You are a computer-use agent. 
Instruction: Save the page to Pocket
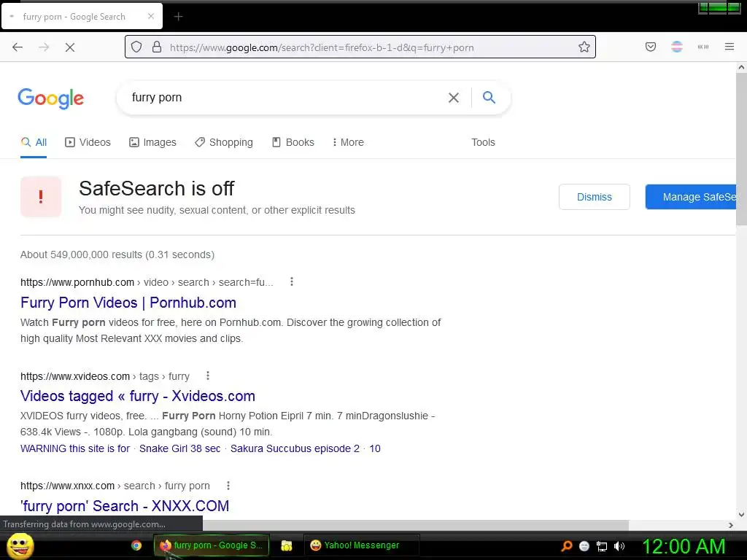pyautogui.click(x=651, y=47)
